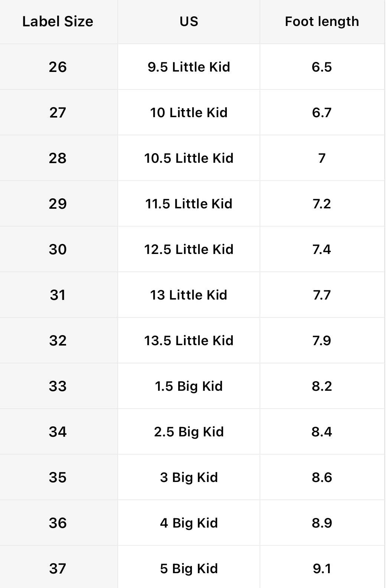Select the 8.2 foot length cell
The height and width of the screenshot is (588, 386).
(x=322, y=386)
